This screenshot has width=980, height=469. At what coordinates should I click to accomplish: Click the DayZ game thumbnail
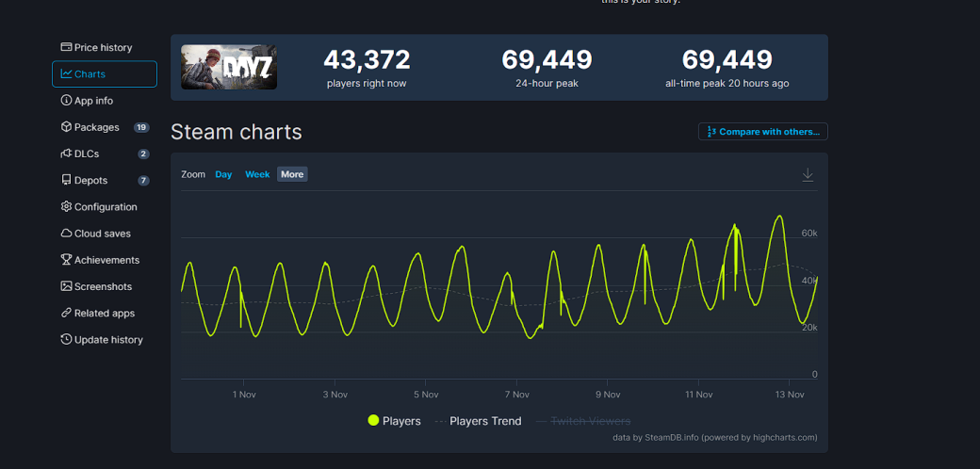pos(229,67)
